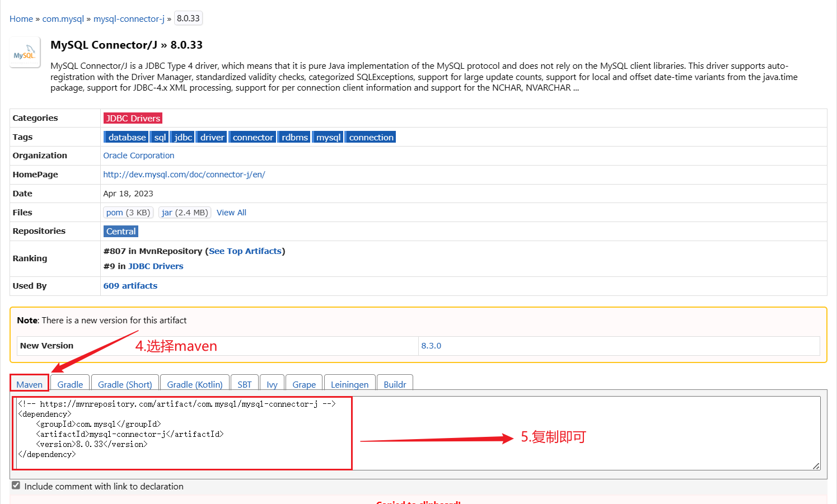The width and height of the screenshot is (837, 504).
Task: Switch to the Gradle (Kotlin) tab
Action: pos(195,384)
